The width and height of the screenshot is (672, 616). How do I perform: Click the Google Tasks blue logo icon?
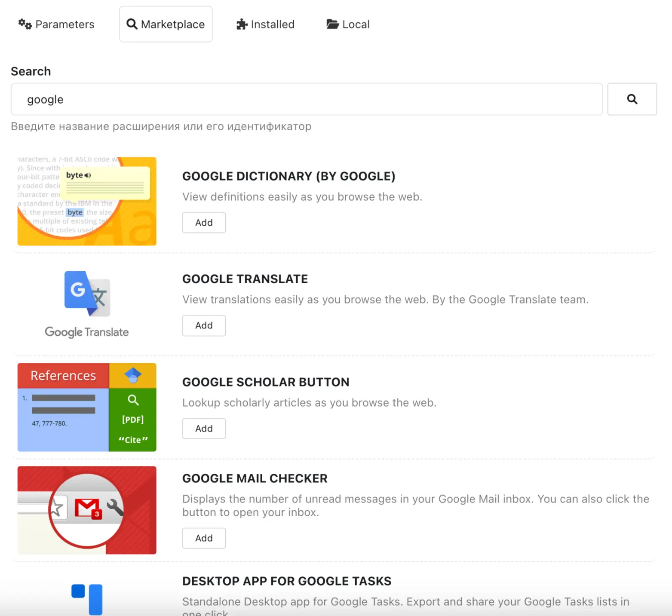(x=87, y=599)
